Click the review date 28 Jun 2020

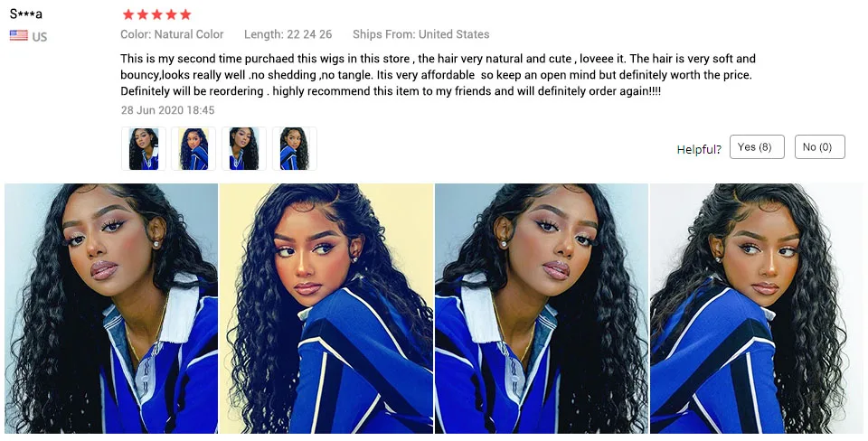point(168,110)
